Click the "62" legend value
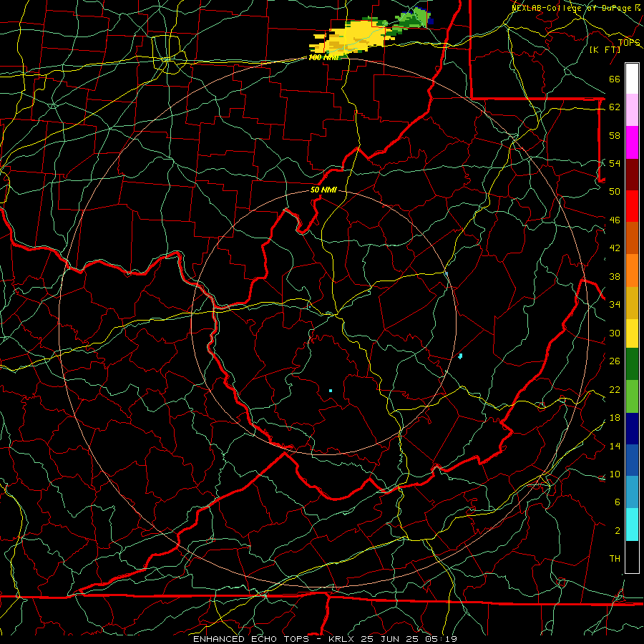Image resolution: width=644 pixels, height=644 pixels. (615, 107)
